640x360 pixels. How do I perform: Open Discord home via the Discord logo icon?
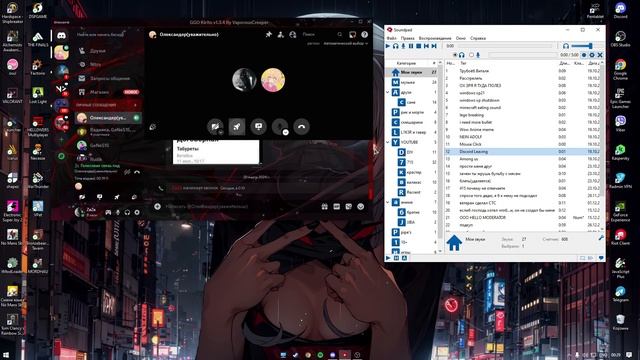[61, 36]
